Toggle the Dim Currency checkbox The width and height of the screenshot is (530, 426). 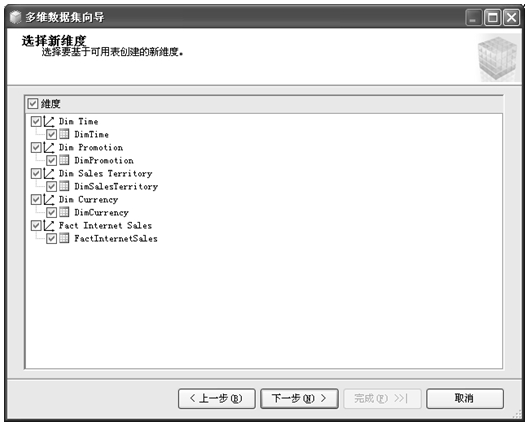click(36, 199)
